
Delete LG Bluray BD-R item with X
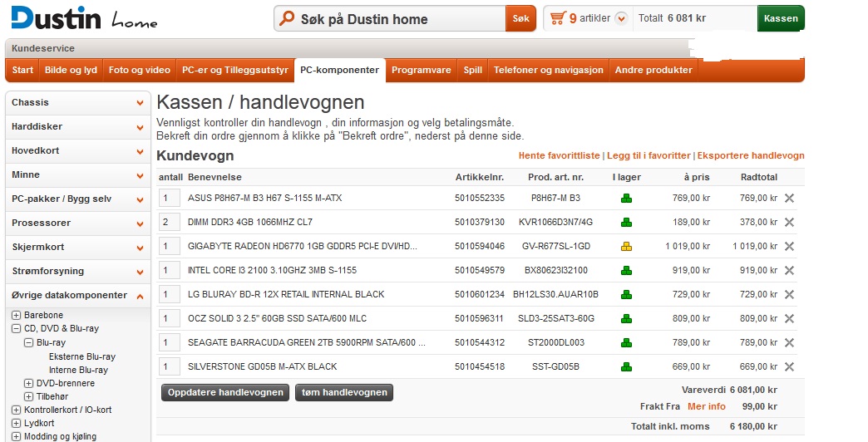pos(789,294)
